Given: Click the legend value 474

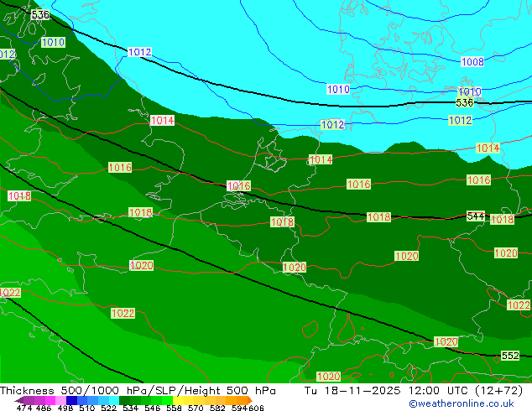Looking at the screenshot, I should [24, 408].
